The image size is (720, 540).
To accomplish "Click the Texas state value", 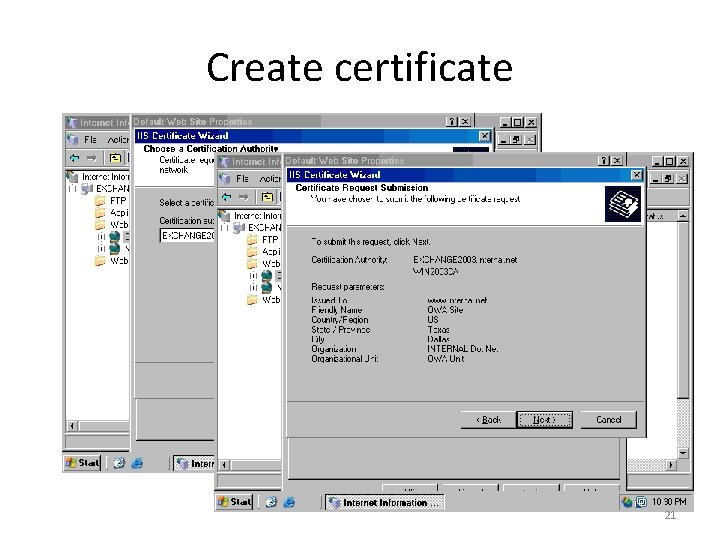I will click(x=438, y=330).
